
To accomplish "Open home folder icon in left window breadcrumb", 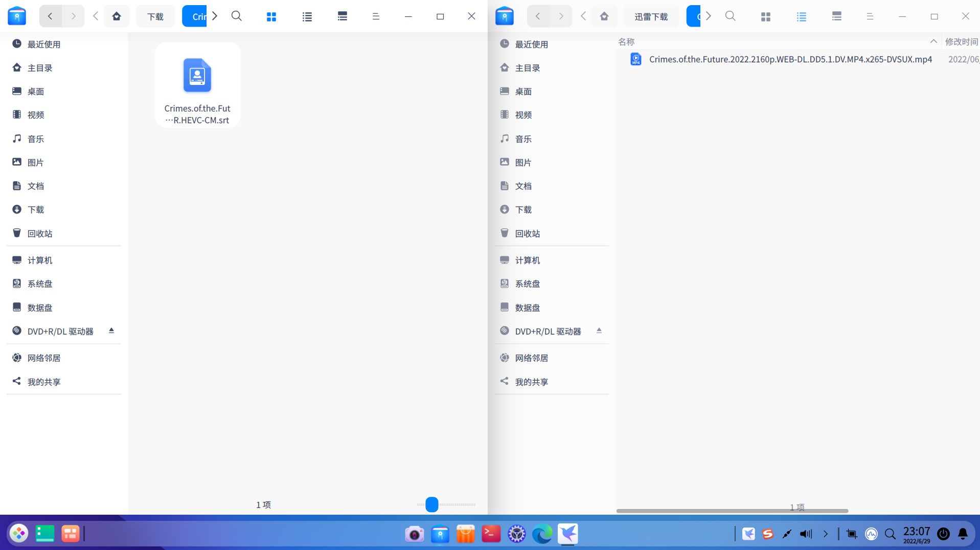I will click(117, 16).
